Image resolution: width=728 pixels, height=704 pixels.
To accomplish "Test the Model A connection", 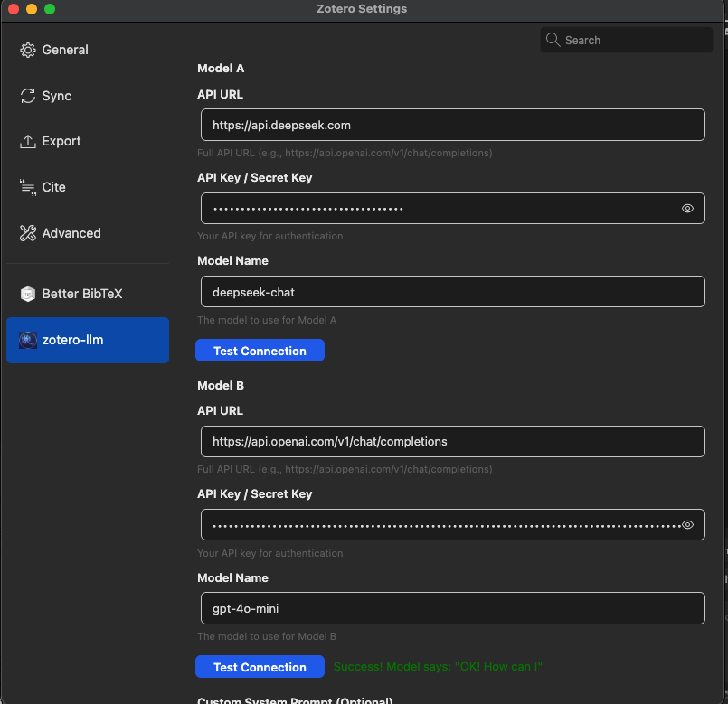I will point(260,351).
